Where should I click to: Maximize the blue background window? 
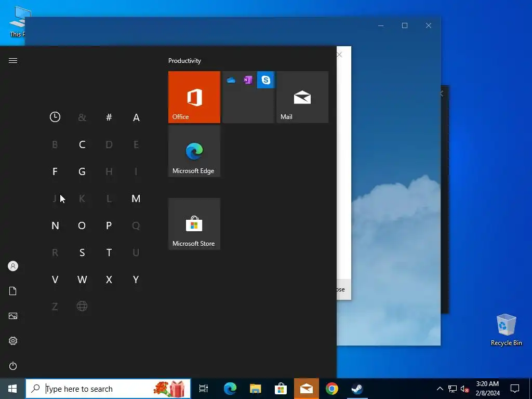click(x=404, y=25)
